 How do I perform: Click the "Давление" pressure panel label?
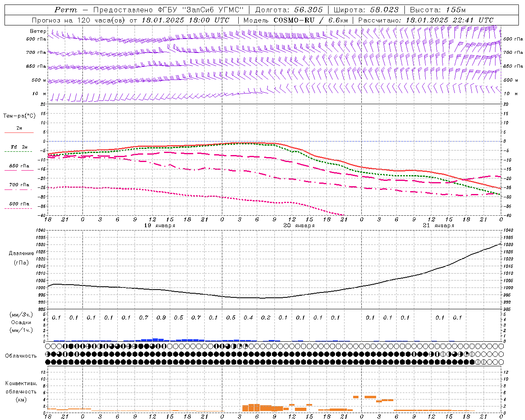(x=21, y=253)
